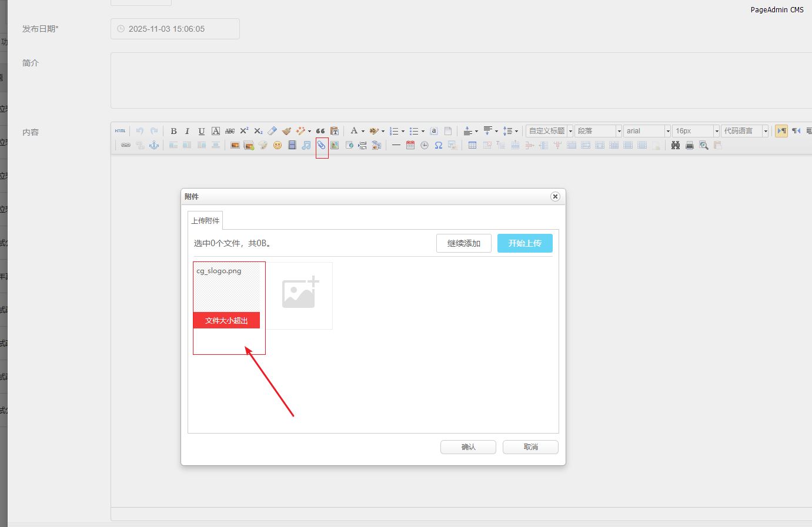Image resolution: width=812 pixels, height=527 pixels.
Task: Open the Omega special characters tool
Action: click(x=439, y=145)
